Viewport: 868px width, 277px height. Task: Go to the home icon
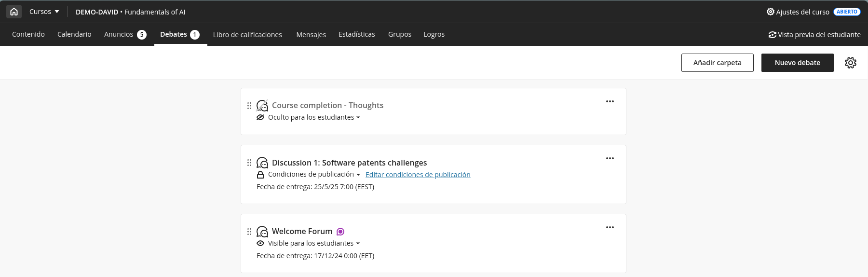click(14, 12)
